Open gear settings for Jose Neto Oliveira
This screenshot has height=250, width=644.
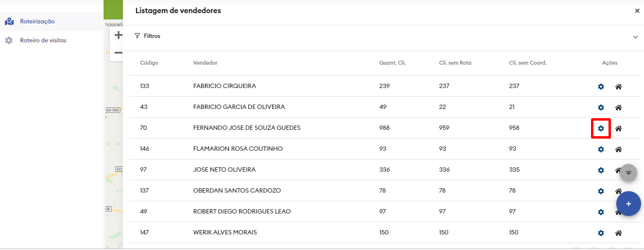coord(601,170)
